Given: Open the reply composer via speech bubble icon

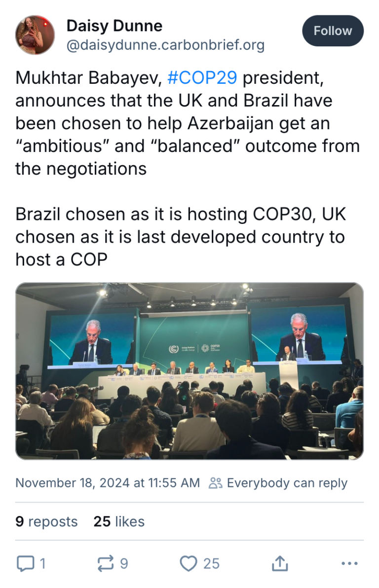Looking at the screenshot, I should click(x=26, y=563).
